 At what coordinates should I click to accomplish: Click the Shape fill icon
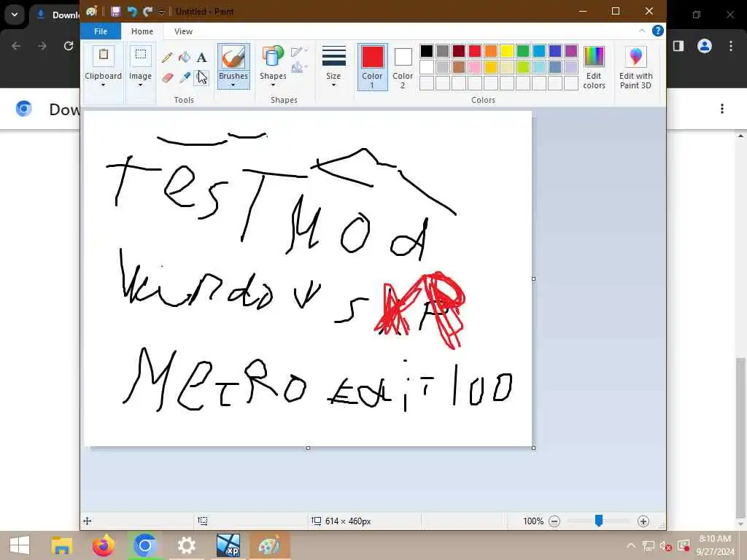pyautogui.click(x=298, y=68)
